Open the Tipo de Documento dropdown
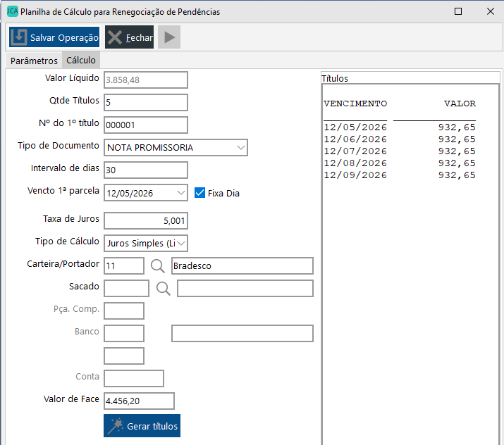The width and height of the screenshot is (504, 445). (241, 148)
